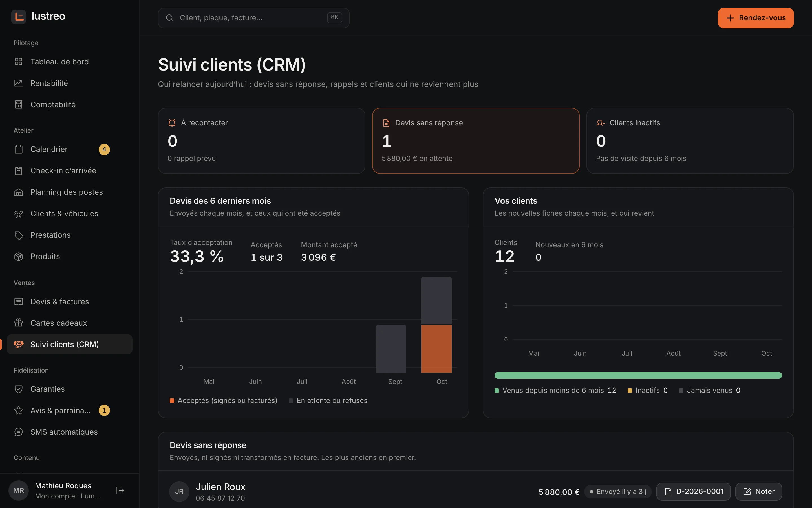Click the Devis & factures document icon
The height and width of the screenshot is (508, 812).
pos(18,301)
